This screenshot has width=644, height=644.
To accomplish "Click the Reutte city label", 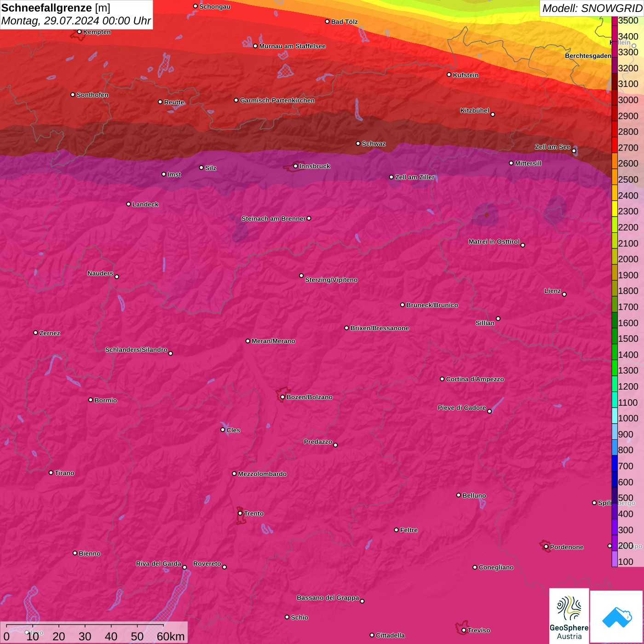I will point(174,102).
